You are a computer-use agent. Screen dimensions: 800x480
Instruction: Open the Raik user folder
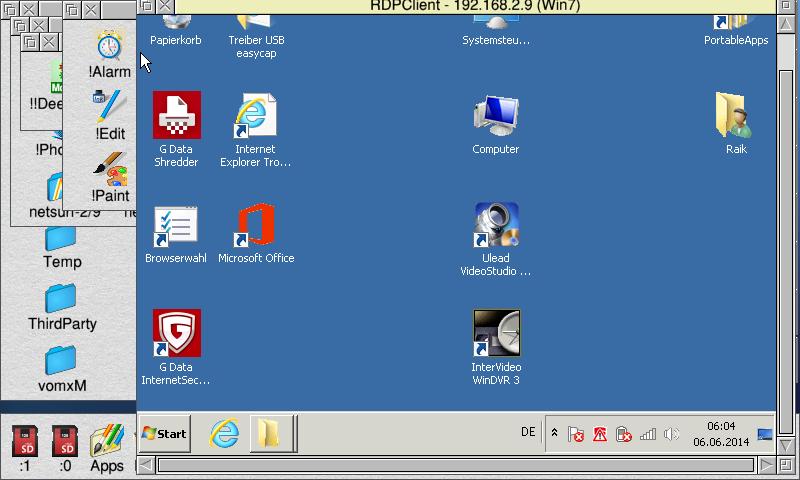click(736, 123)
